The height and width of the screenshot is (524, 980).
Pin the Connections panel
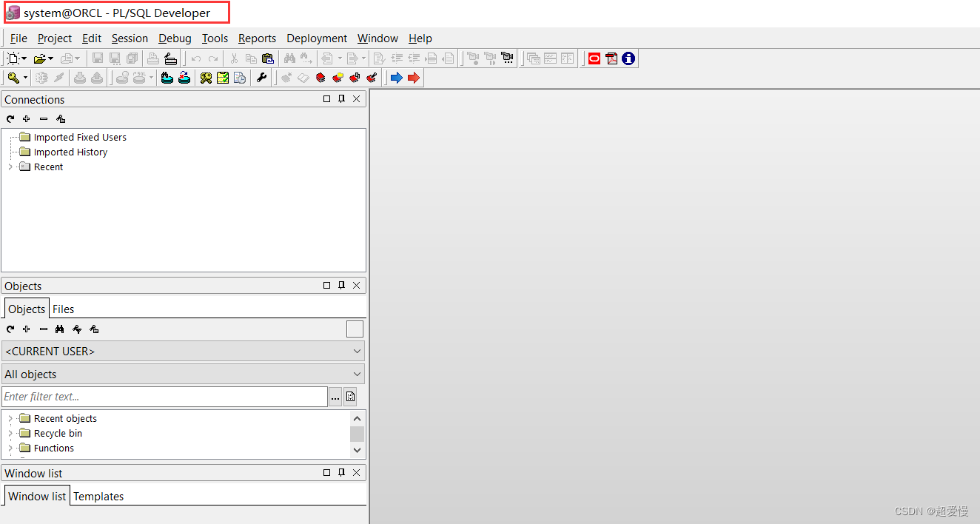[341, 99]
